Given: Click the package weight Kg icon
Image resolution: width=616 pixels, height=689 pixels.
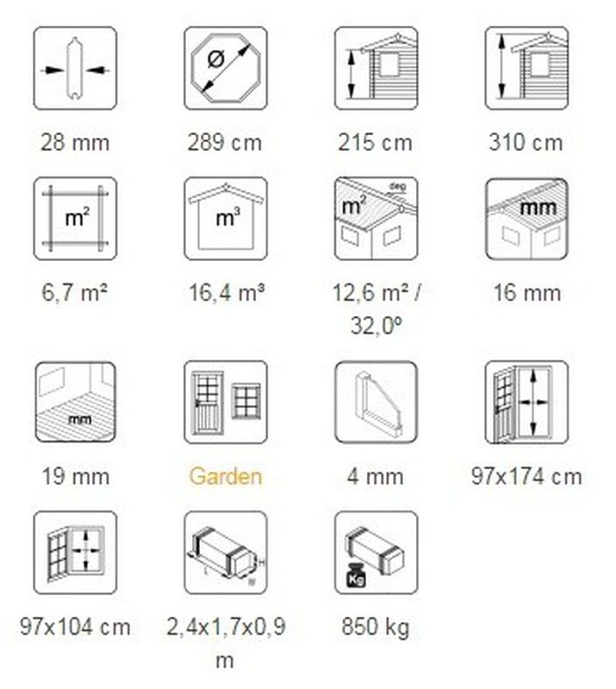Looking at the screenshot, I should click(376, 552).
